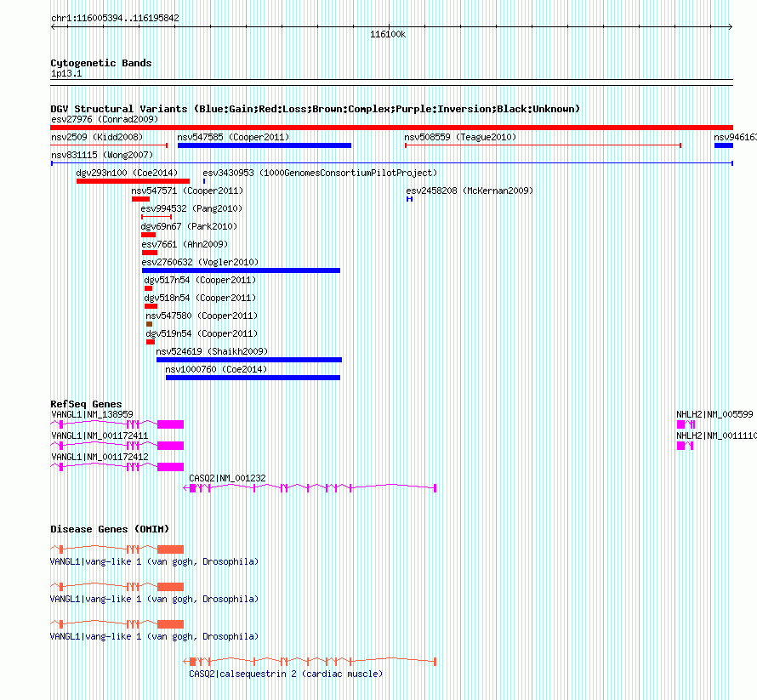This screenshot has width=757, height=700.
Task: Click the 116100k ruler tick label
Action: point(388,35)
